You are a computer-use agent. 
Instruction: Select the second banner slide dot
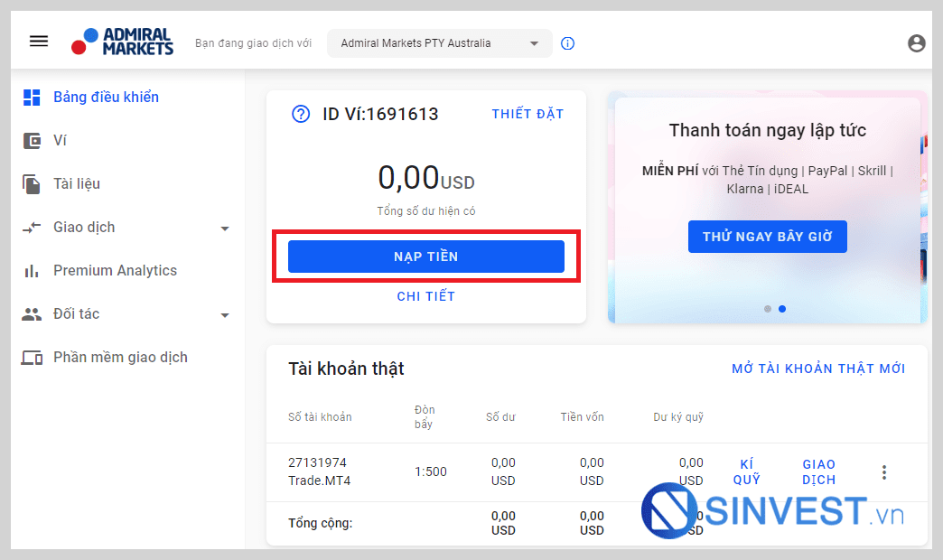(x=782, y=309)
